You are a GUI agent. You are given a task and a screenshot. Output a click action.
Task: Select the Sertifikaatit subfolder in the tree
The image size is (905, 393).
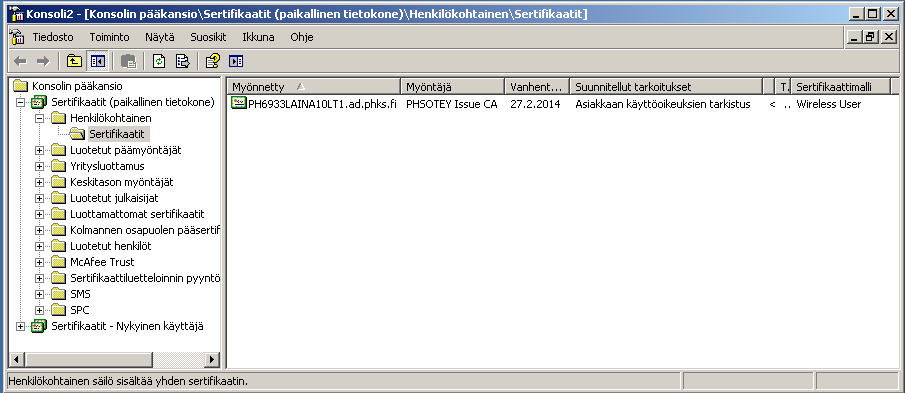118,134
